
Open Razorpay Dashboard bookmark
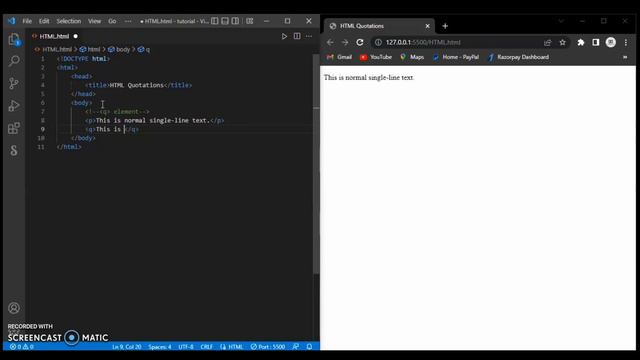(x=518, y=57)
